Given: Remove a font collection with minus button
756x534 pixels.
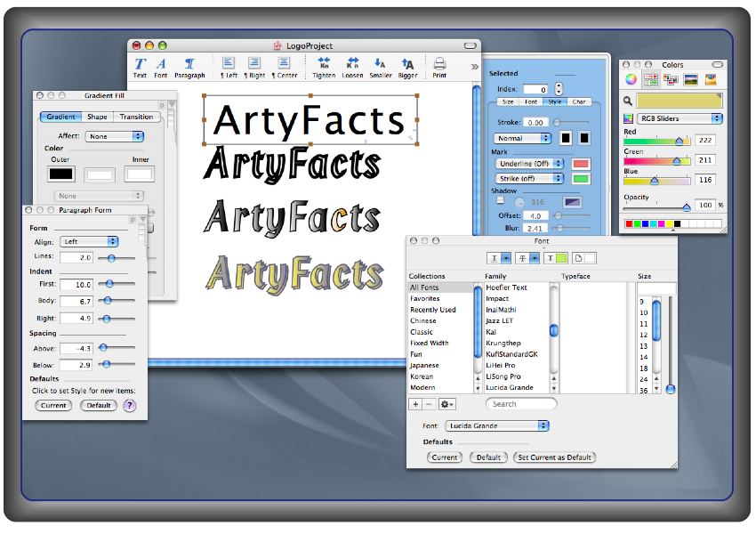Looking at the screenshot, I should pyautogui.click(x=429, y=404).
